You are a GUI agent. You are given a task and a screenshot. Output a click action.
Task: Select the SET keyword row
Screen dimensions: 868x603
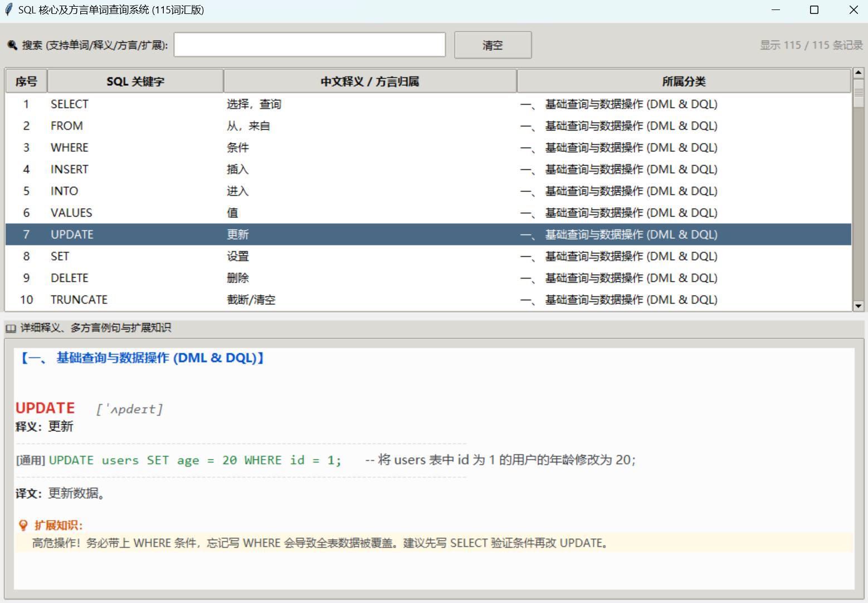(428, 256)
